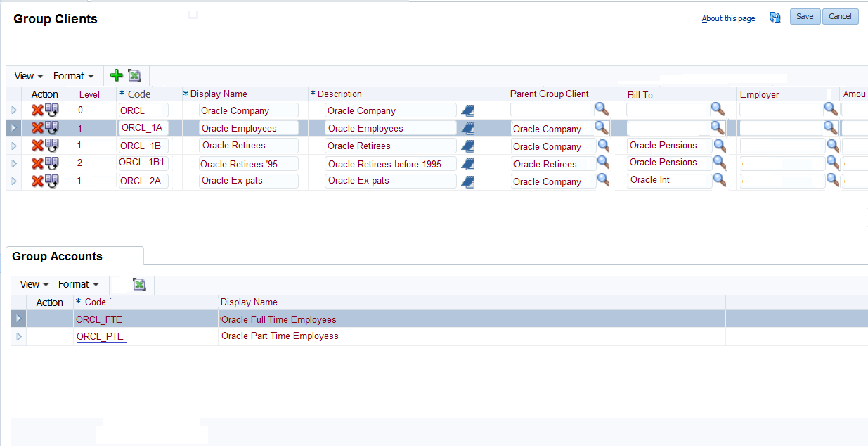
Task: Open description editor for Oracle Company
Action: coord(468,110)
